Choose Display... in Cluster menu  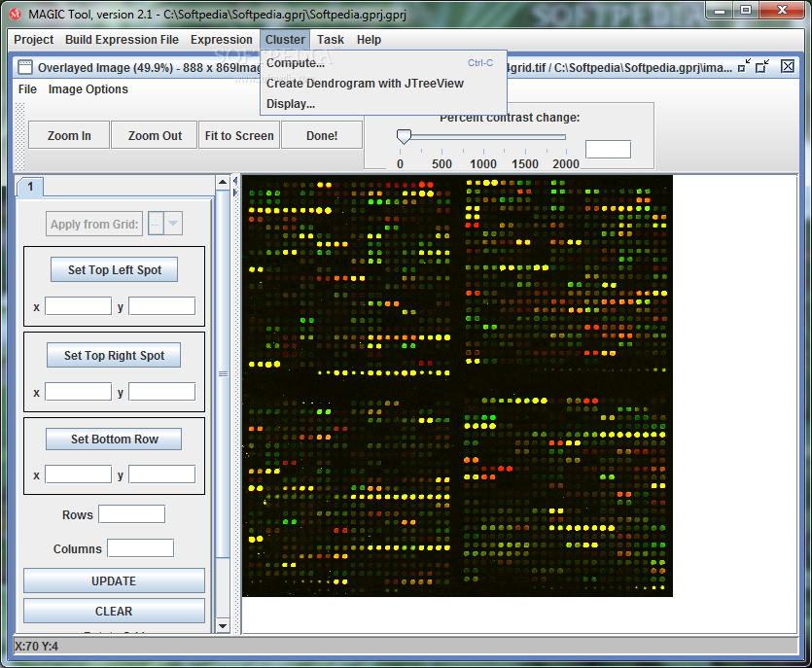(x=383, y=104)
